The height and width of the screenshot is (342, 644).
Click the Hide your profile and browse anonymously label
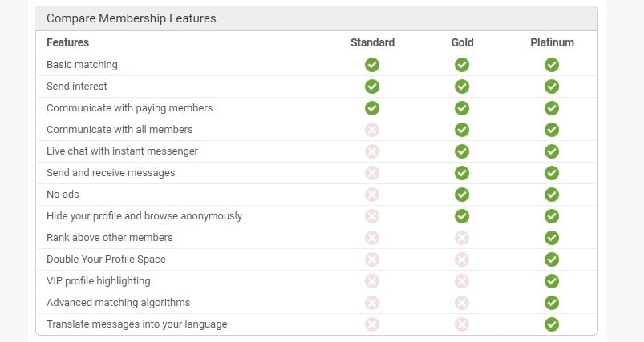coord(144,216)
